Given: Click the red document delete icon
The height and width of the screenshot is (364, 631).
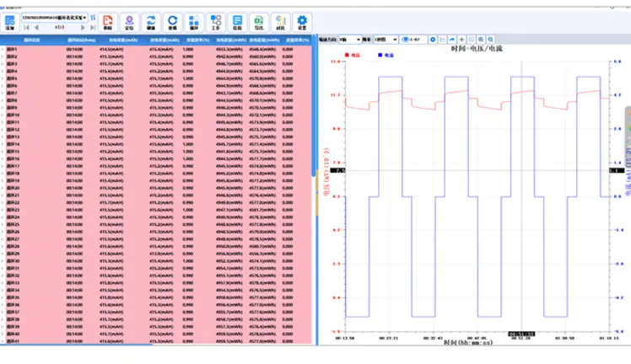Looking at the screenshot, I should (108, 22).
